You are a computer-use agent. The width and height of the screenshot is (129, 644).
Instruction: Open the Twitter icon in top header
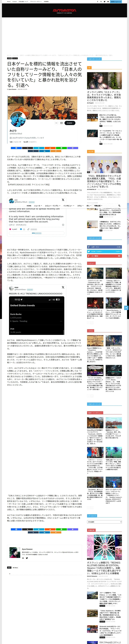click(x=105, y=2)
